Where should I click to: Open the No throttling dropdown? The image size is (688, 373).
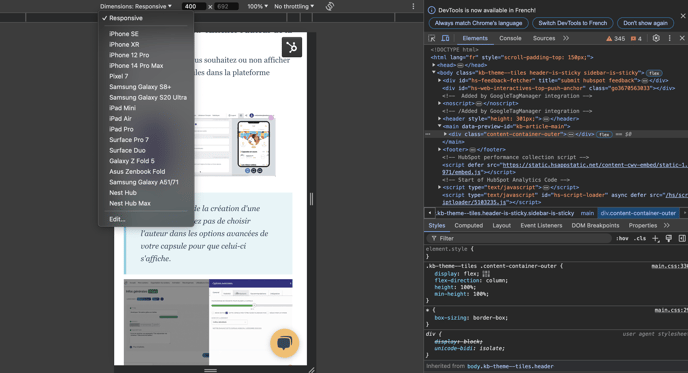pos(294,6)
